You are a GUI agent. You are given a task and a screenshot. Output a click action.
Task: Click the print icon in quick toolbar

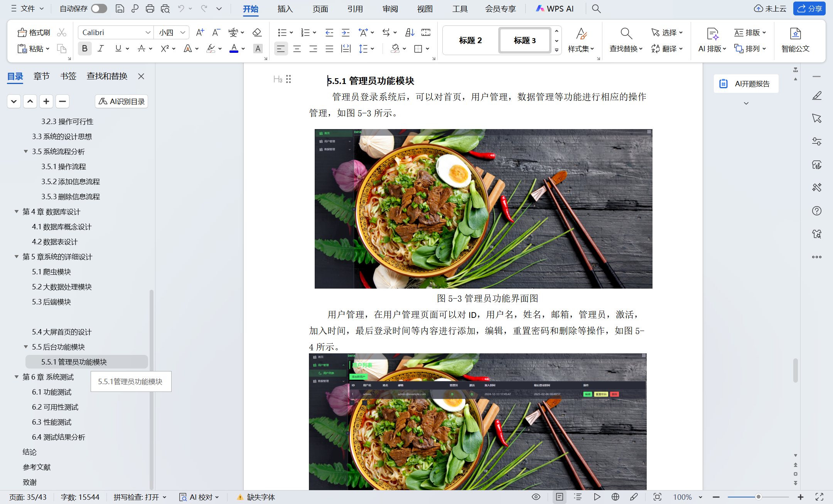[150, 8]
